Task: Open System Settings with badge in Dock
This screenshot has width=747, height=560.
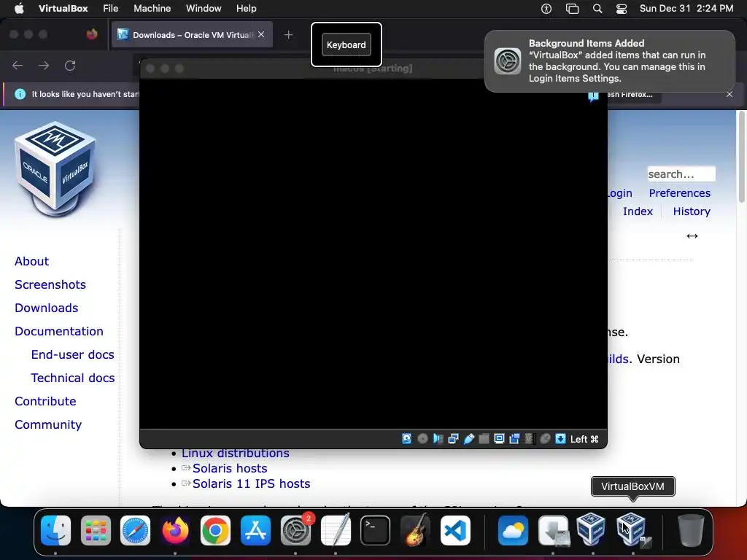Action: (x=296, y=530)
